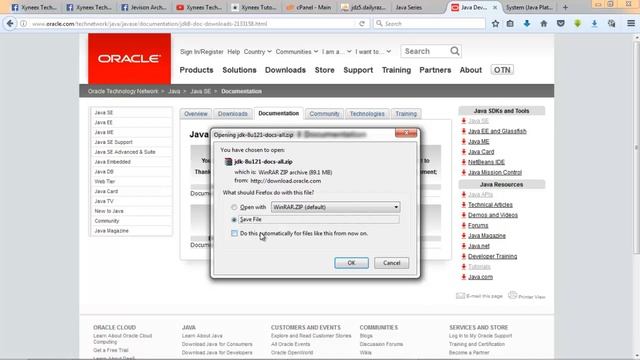Viewport: 640px width, 360px height.
Task: Select the Open with radio button
Action: 234,207
